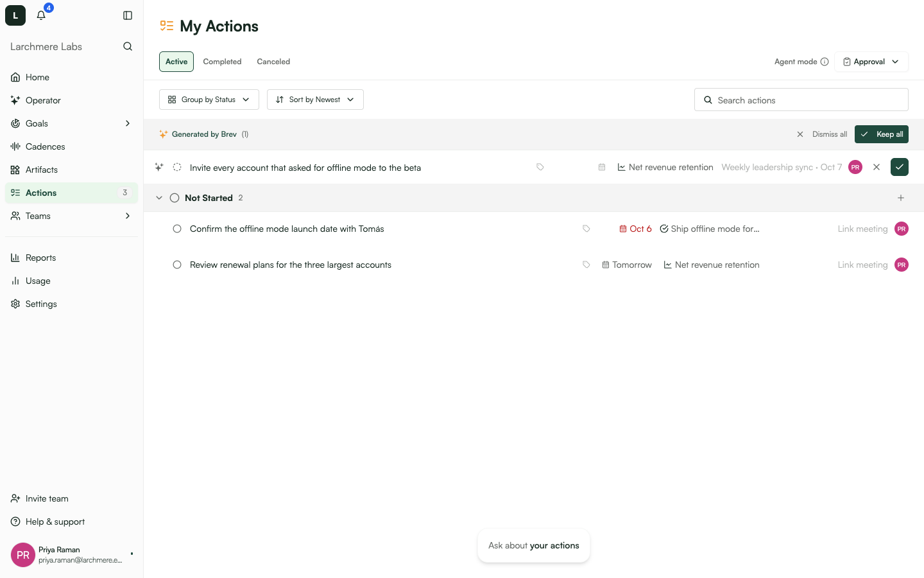
Task: Dismiss the suggested offline mode beta action
Action: 877,167
